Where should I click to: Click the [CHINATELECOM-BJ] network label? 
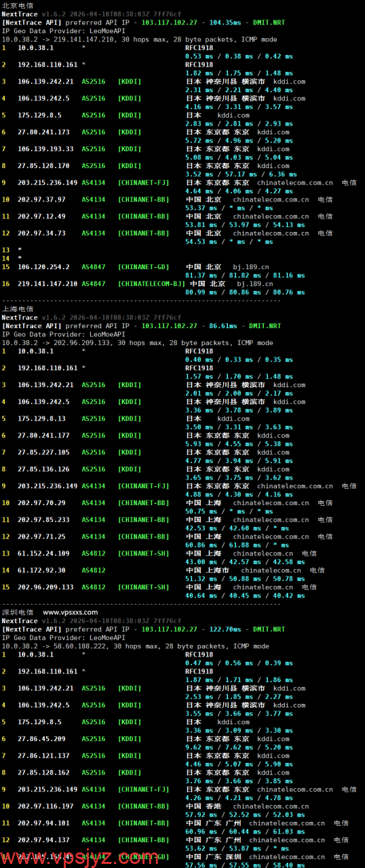[x=151, y=283]
